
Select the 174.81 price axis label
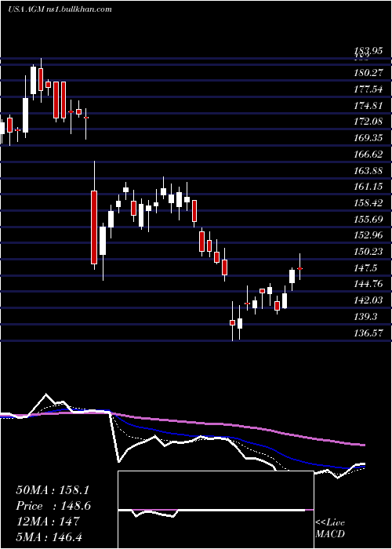coord(368,105)
